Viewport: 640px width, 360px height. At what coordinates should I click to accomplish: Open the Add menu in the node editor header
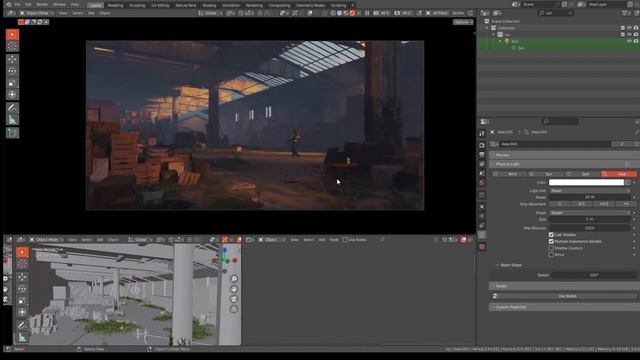point(322,240)
